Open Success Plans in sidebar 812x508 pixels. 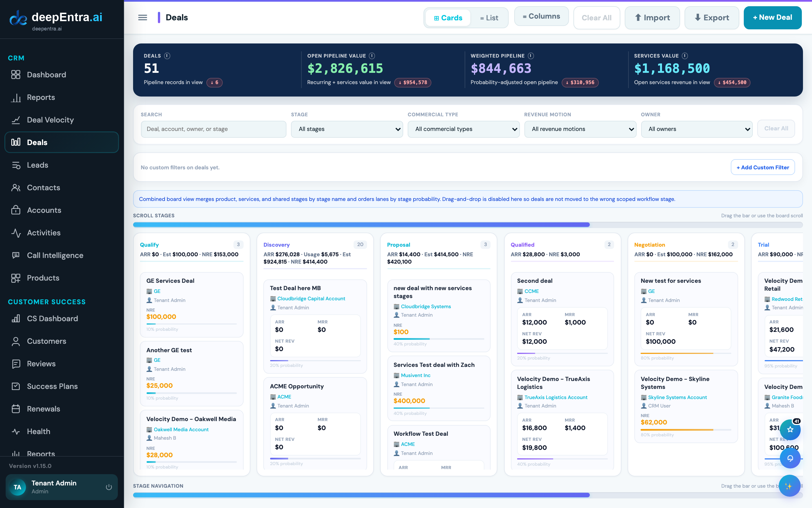(62, 386)
